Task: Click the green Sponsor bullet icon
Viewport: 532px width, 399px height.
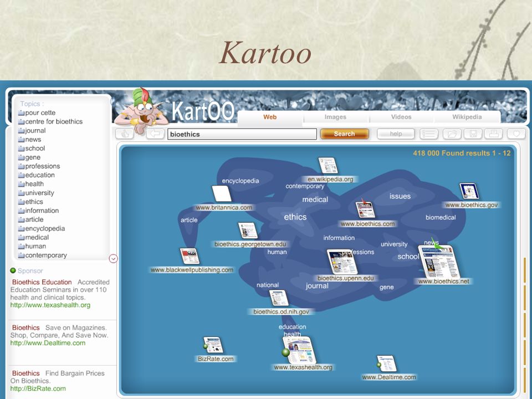Action: coord(13,270)
